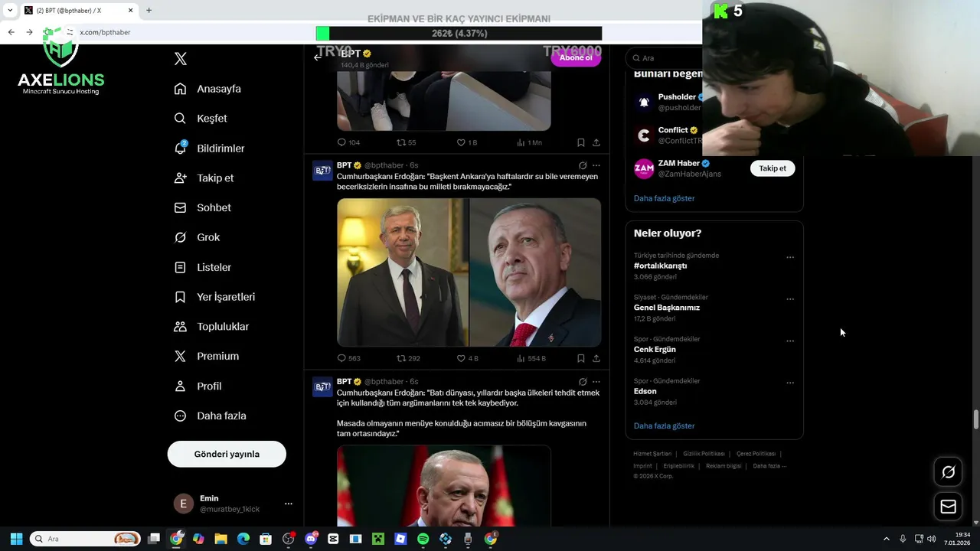Open Keşfet in the sidebar
The width and height of the screenshot is (980, 551).
[x=201, y=119]
